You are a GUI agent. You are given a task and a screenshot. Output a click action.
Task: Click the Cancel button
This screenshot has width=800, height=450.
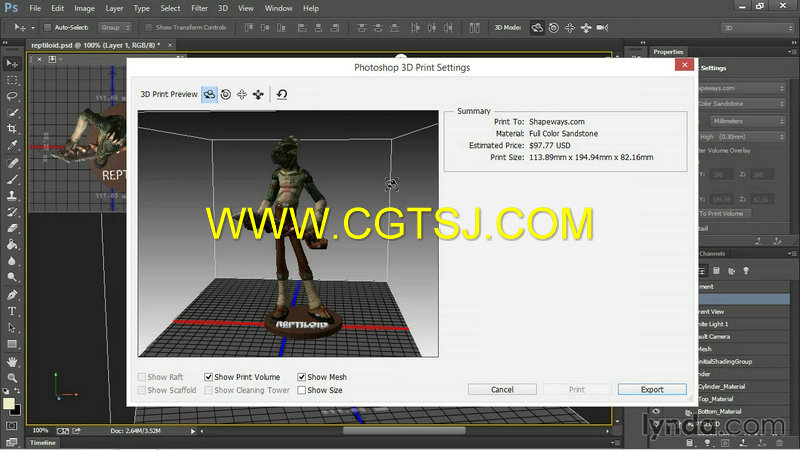[502, 389]
